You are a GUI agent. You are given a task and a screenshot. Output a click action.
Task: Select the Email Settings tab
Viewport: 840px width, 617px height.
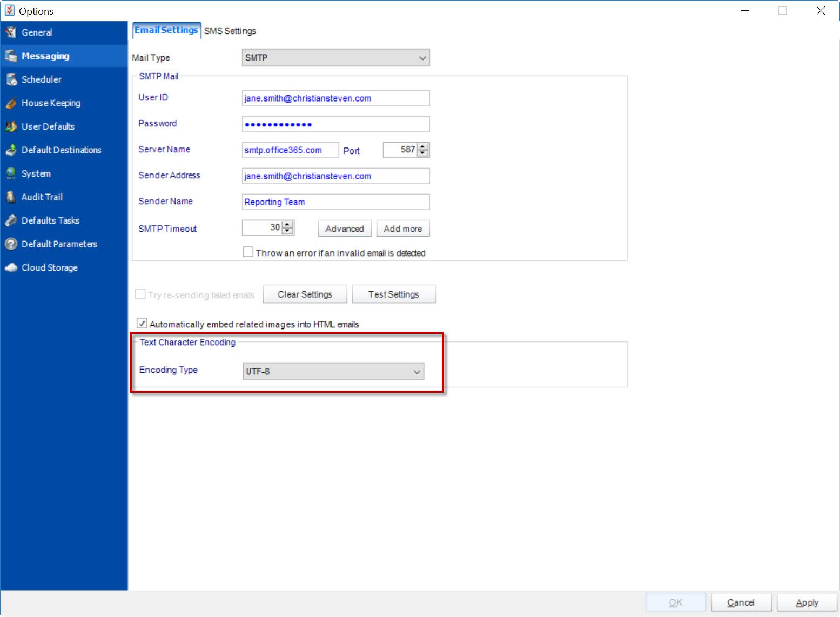[166, 30]
